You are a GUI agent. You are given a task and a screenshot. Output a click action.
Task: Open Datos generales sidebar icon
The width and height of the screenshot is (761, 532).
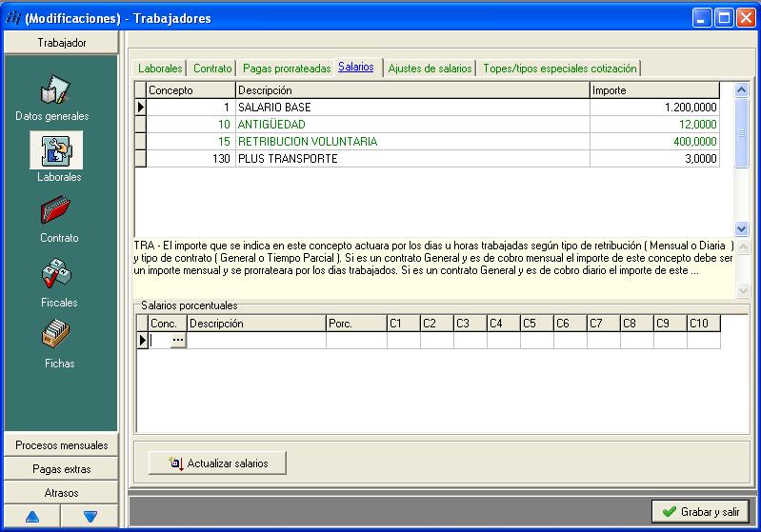pos(55,90)
